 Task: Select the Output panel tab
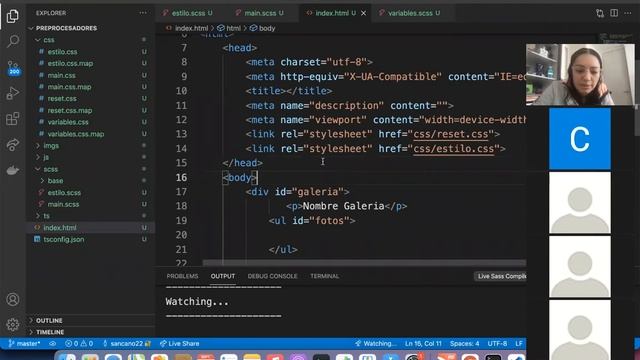223,276
